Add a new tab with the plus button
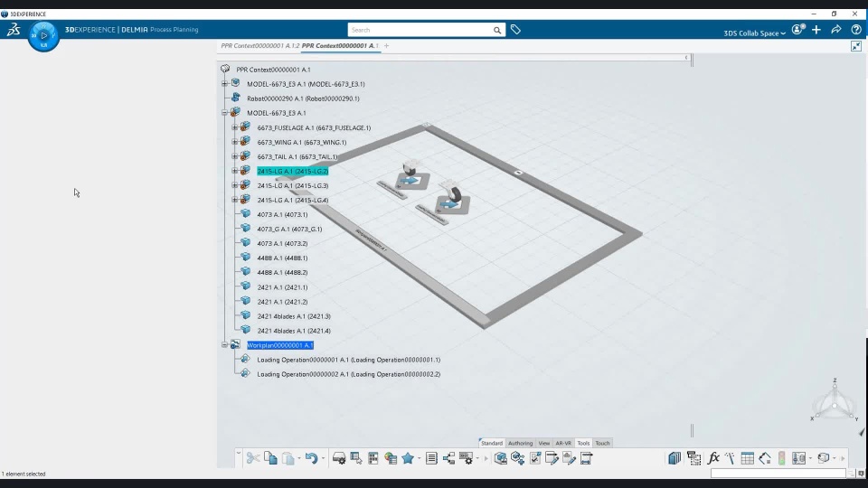Viewport: 868px width, 488px height. click(x=386, y=46)
